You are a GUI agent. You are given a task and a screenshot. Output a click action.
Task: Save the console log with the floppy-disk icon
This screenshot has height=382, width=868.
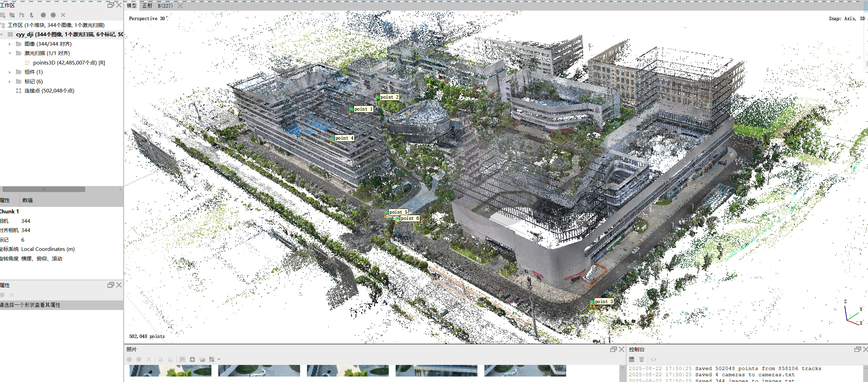[632, 359]
